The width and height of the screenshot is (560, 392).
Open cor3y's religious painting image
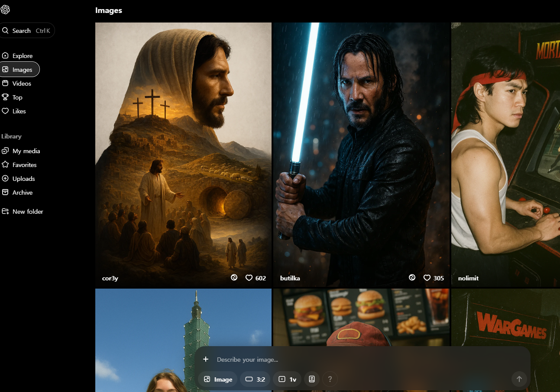(x=183, y=154)
